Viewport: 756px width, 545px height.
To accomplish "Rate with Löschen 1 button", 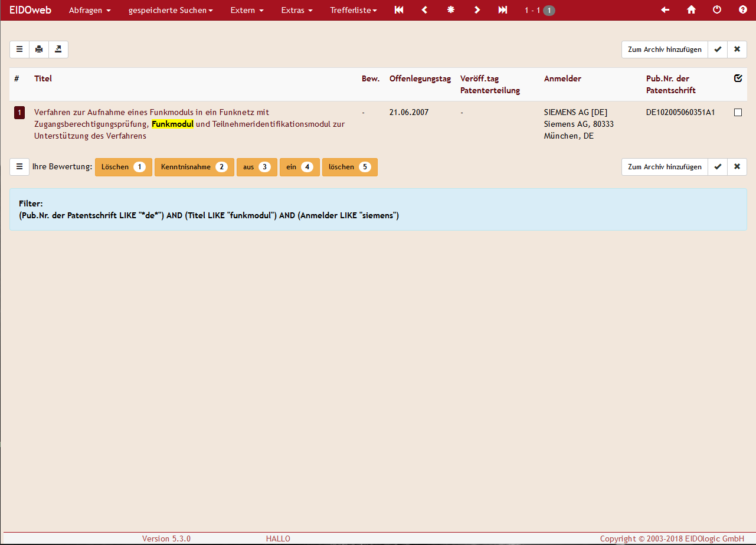I will click(123, 167).
